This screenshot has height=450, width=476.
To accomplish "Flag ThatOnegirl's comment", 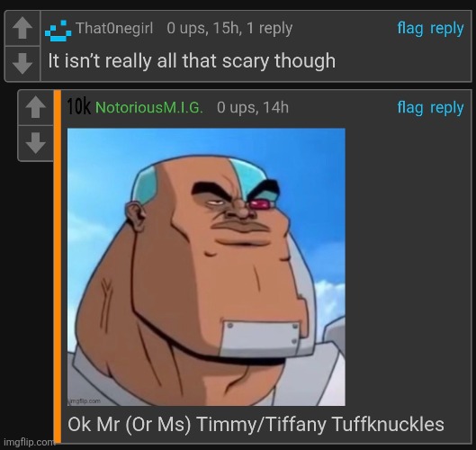I will click(x=410, y=29).
